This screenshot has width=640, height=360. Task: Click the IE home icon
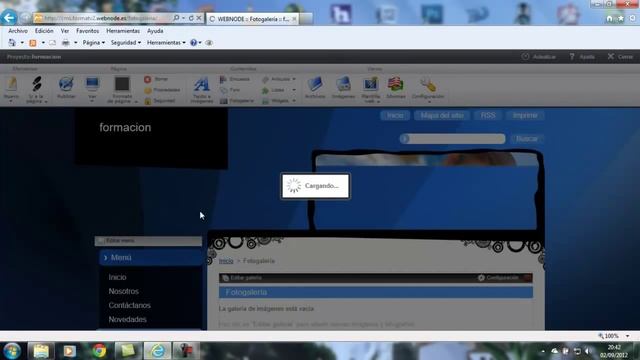tap(609, 18)
